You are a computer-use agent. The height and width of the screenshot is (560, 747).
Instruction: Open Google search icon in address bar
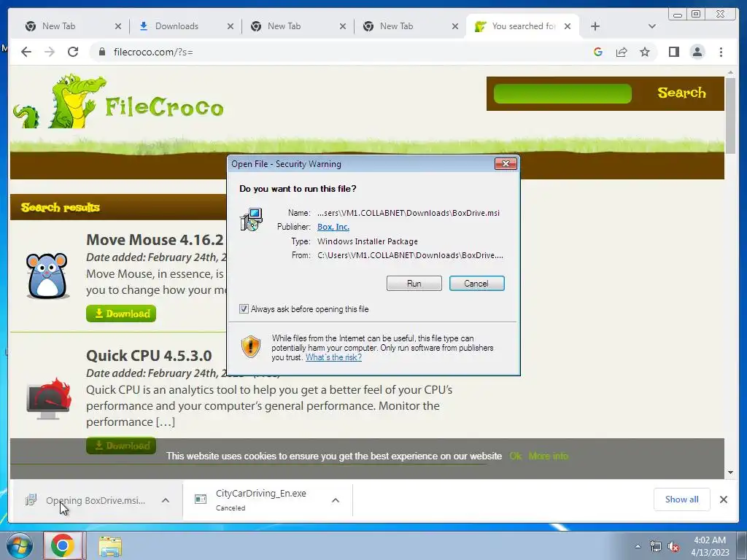[598, 52]
